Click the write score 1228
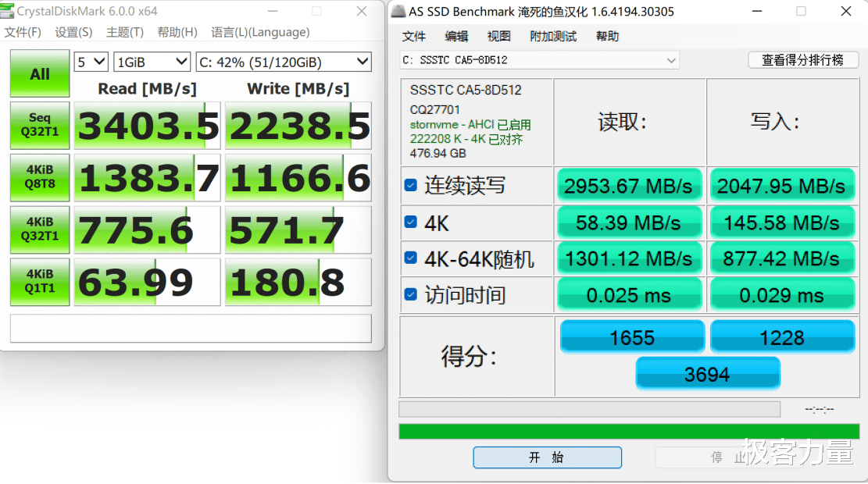The height and width of the screenshot is (484, 868). [x=782, y=337]
